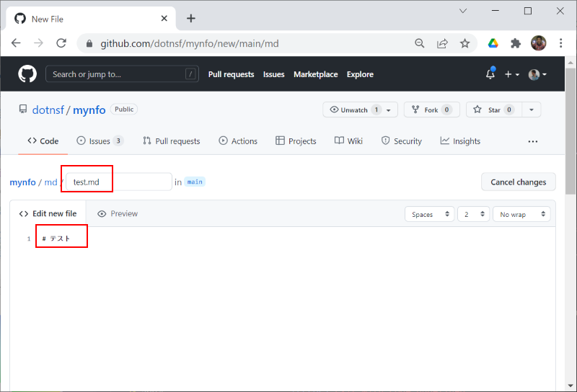The height and width of the screenshot is (392, 577).
Task: Switch to the Security tab
Action: tap(402, 141)
